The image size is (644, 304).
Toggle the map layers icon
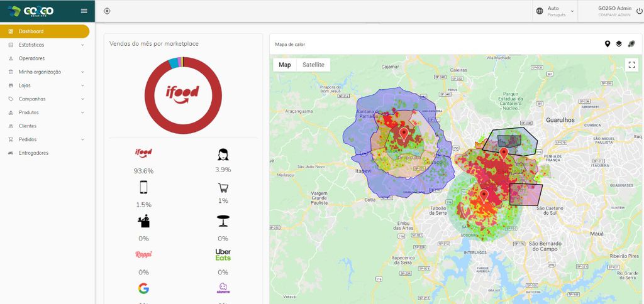[619, 44]
